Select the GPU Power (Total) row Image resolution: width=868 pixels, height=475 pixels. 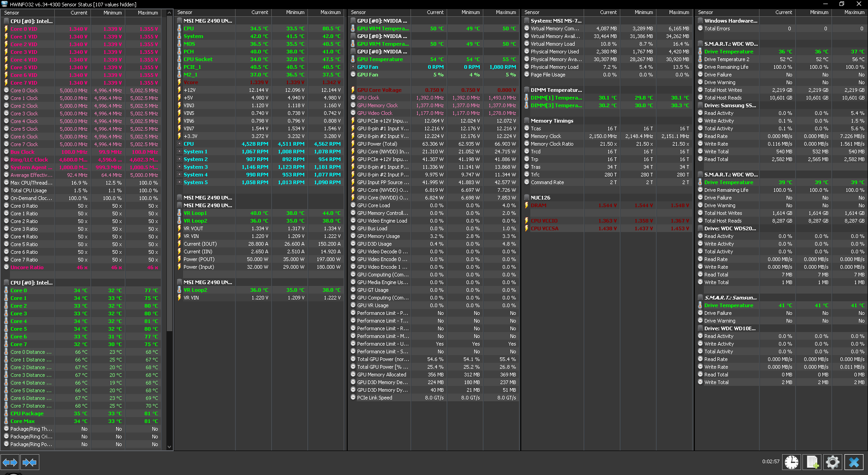pos(434,144)
